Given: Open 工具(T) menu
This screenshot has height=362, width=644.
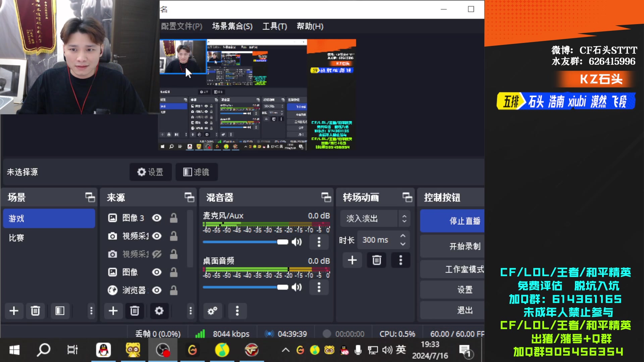Looking at the screenshot, I should pyautogui.click(x=275, y=26).
